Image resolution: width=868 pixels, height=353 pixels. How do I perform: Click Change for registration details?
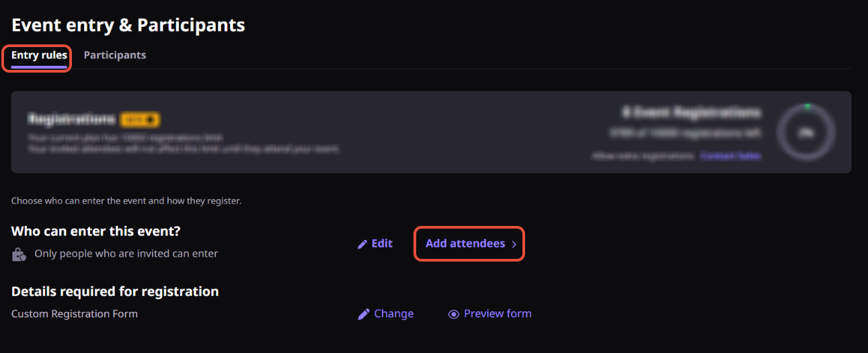pos(394,313)
